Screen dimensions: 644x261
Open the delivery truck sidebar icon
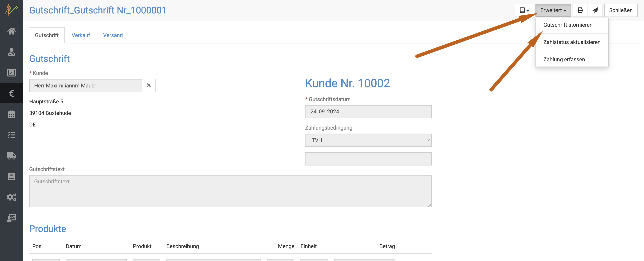tap(11, 156)
